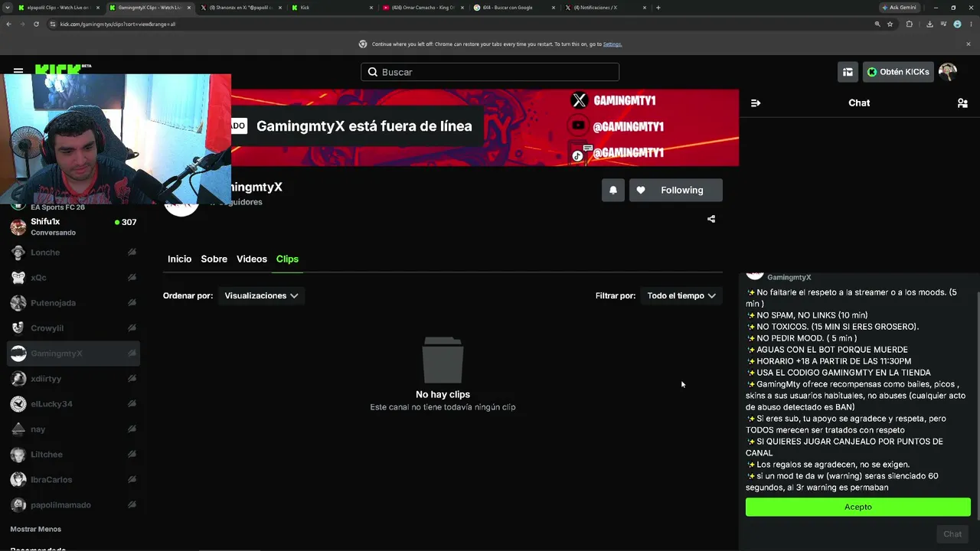
Task: Open the Lonche channel name in sidebar
Action: (x=45, y=253)
